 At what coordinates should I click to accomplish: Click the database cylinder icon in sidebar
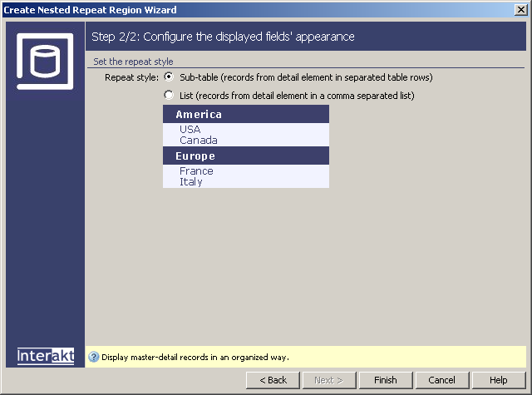point(46,61)
